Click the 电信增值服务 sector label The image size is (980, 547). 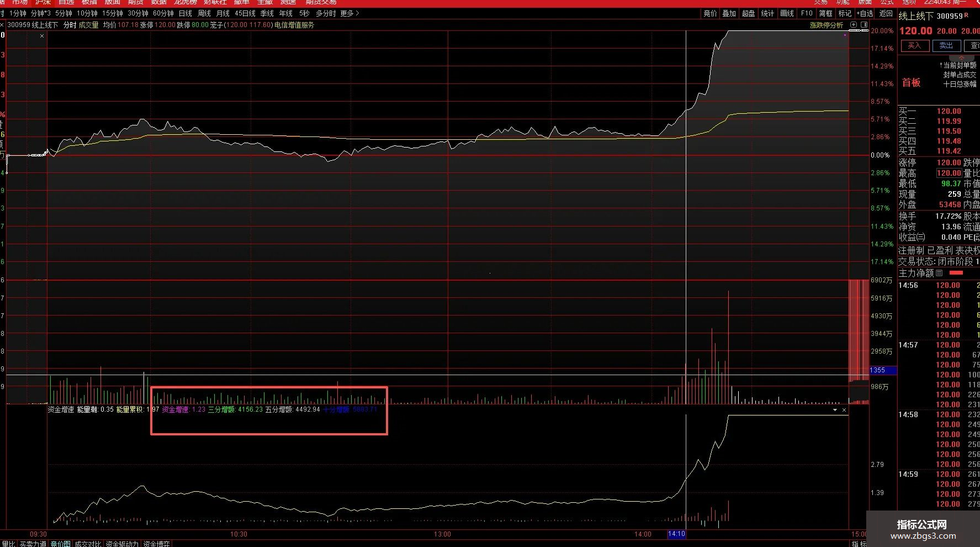coord(294,25)
